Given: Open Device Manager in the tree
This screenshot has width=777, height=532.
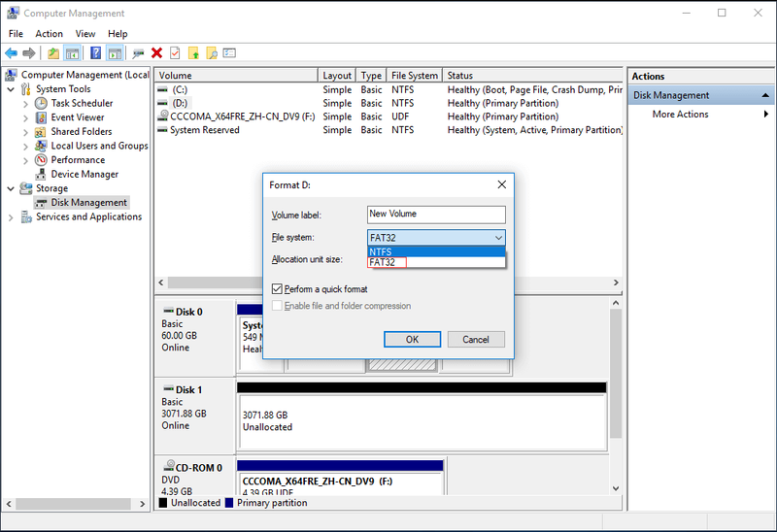Looking at the screenshot, I should coord(84,175).
